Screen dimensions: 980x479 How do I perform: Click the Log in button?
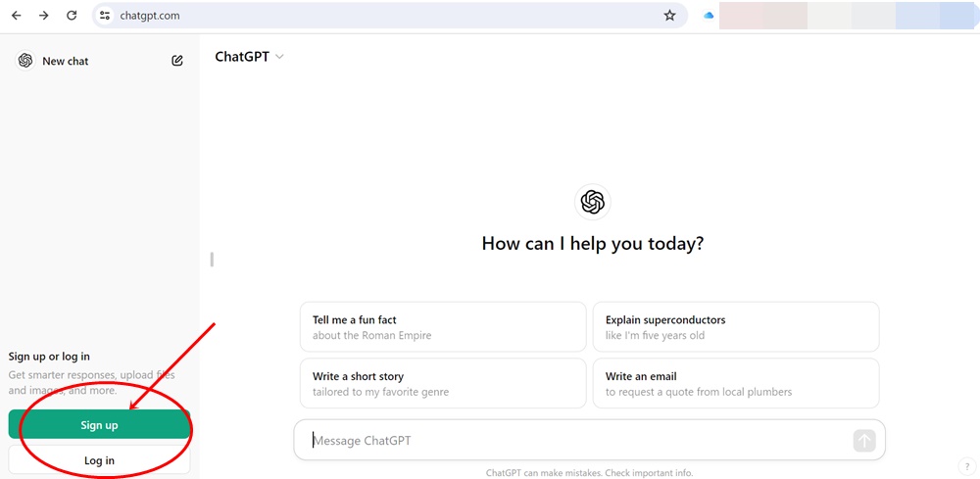click(99, 460)
